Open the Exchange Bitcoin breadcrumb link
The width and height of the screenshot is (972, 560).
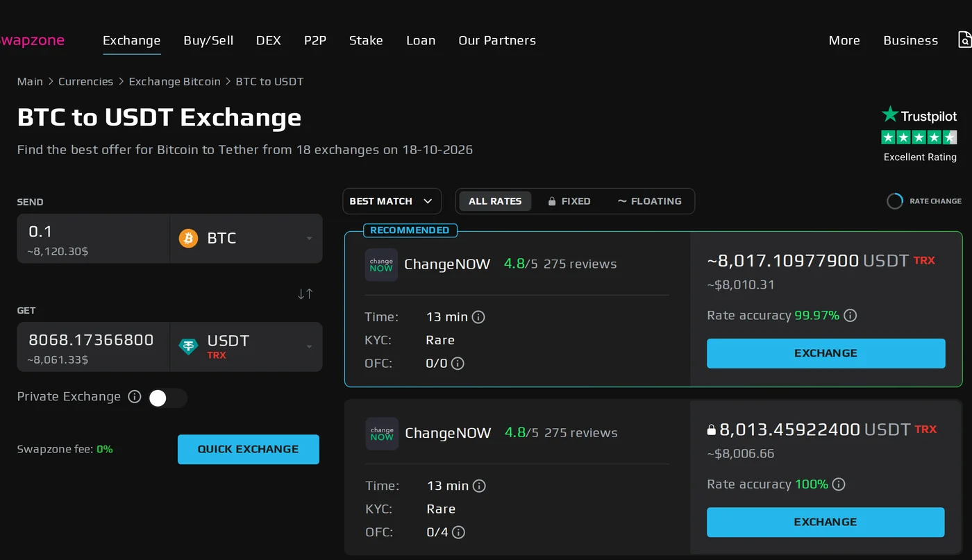(x=174, y=81)
